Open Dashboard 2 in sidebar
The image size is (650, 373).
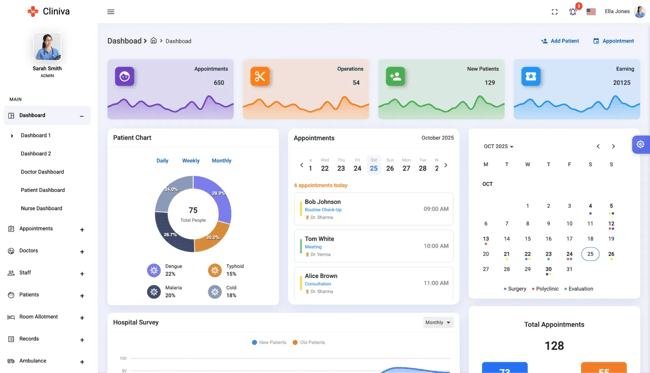[36, 154]
